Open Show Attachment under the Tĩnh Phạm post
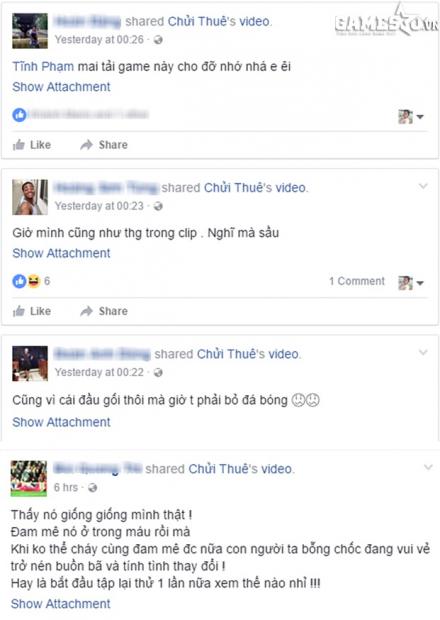Image resolution: width=440 pixels, height=620 pixels. point(61,87)
